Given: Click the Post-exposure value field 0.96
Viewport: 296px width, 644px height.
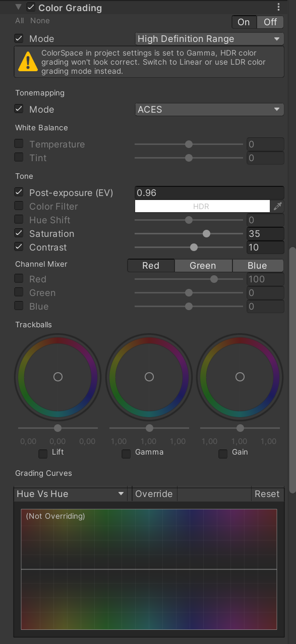Looking at the screenshot, I should pos(209,192).
